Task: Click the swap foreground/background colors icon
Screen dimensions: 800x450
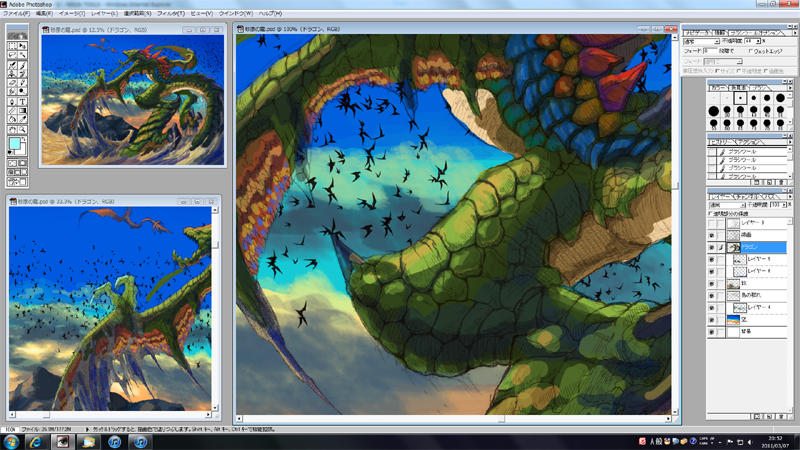Action: [x=24, y=139]
